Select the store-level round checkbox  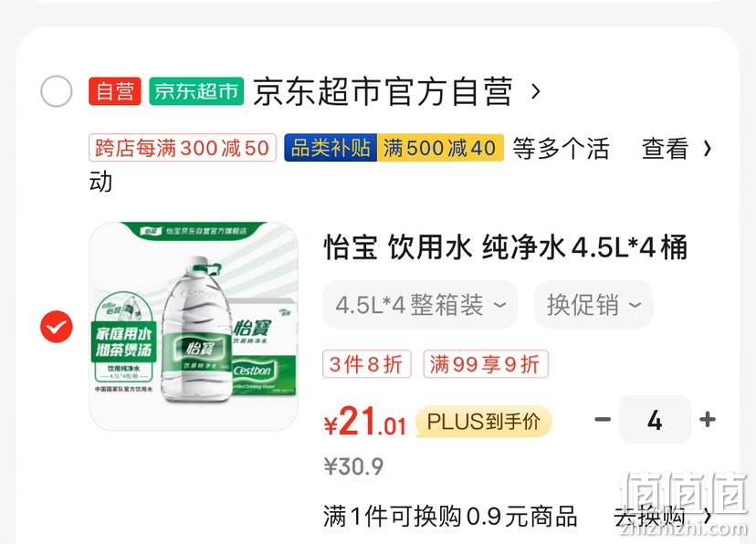[57, 91]
